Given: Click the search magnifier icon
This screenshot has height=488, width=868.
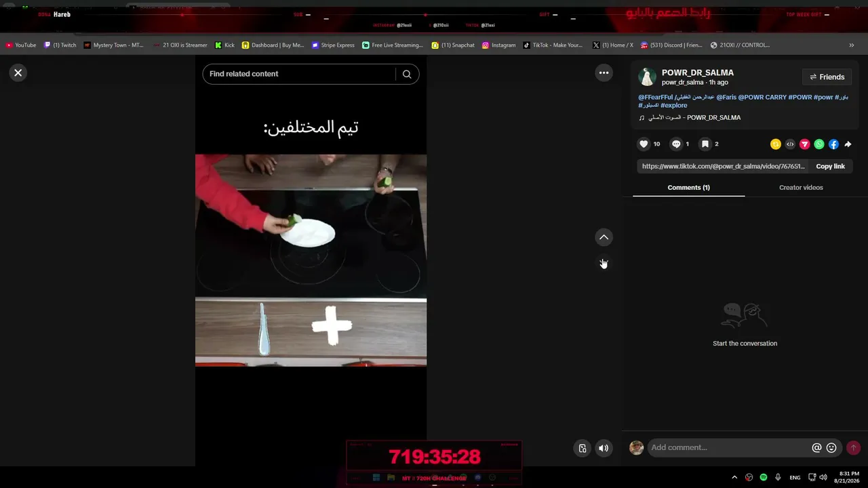Looking at the screenshot, I should coord(407,74).
